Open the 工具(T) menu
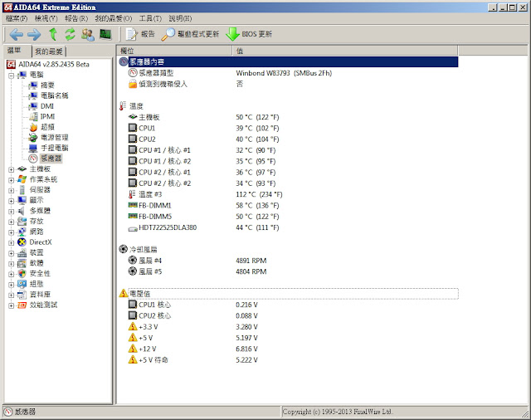This screenshot has height=420, width=531. coord(150,18)
